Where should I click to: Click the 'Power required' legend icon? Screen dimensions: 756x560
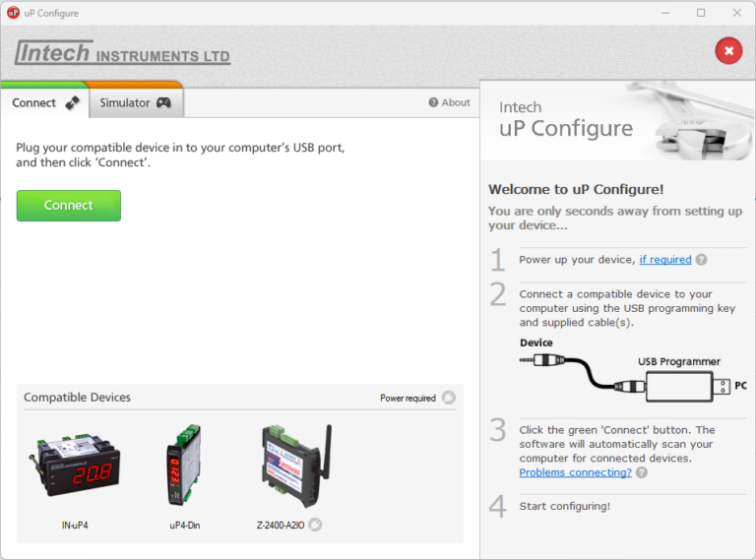tap(449, 398)
